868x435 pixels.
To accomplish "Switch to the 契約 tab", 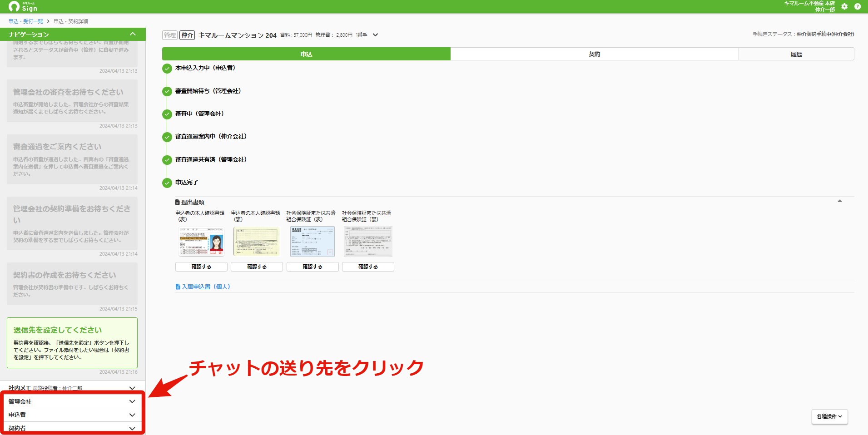I will pyautogui.click(x=594, y=54).
